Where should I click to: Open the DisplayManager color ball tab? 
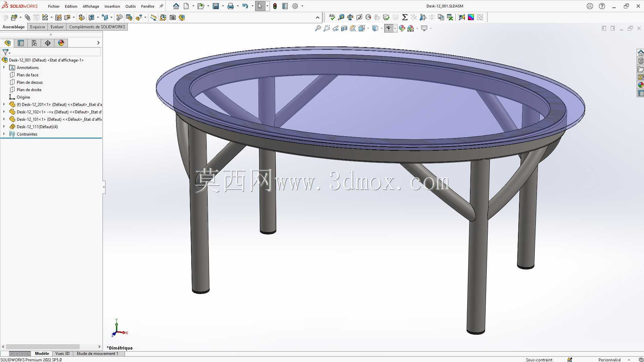61,43
